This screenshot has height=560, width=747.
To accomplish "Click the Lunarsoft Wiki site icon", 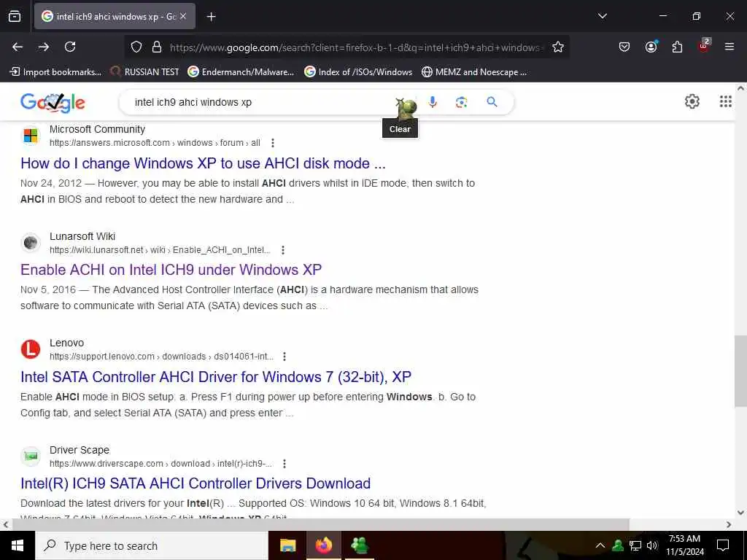I will (x=31, y=243).
